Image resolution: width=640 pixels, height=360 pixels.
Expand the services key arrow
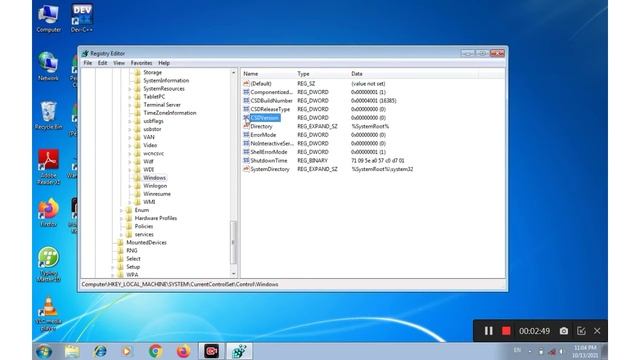121,234
